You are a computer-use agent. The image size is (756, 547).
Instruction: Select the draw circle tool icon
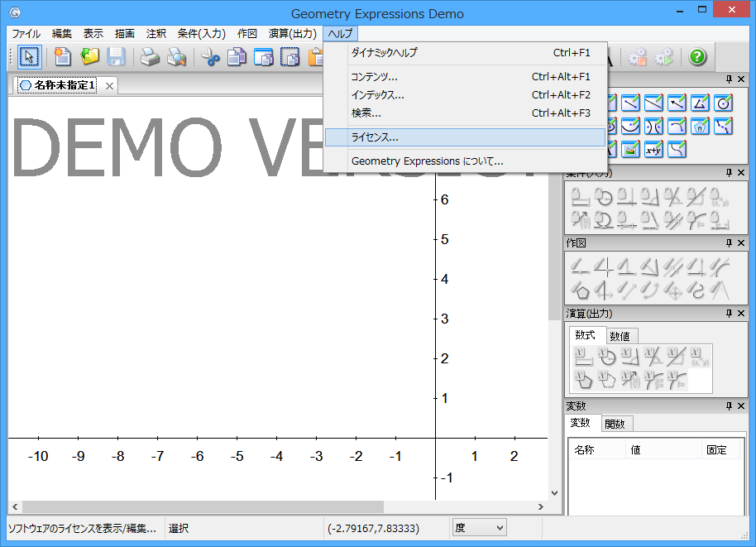pyautogui.click(x=723, y=103)
